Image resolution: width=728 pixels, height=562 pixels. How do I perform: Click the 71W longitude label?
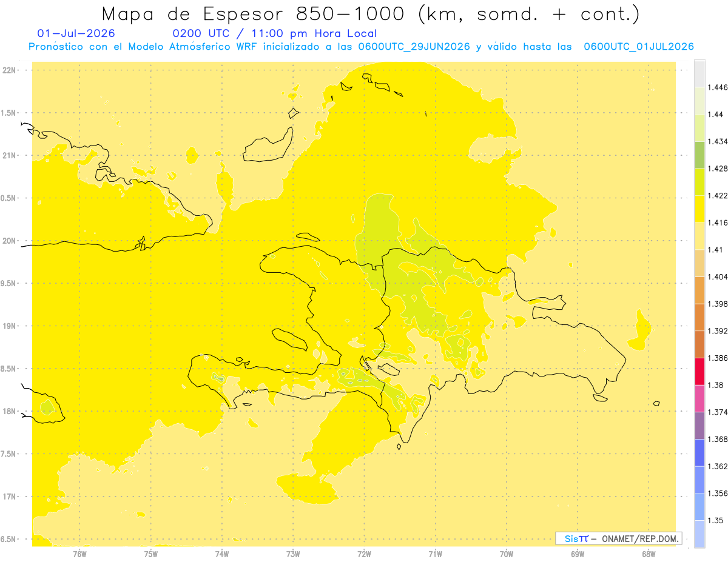(x=435, y=554)
